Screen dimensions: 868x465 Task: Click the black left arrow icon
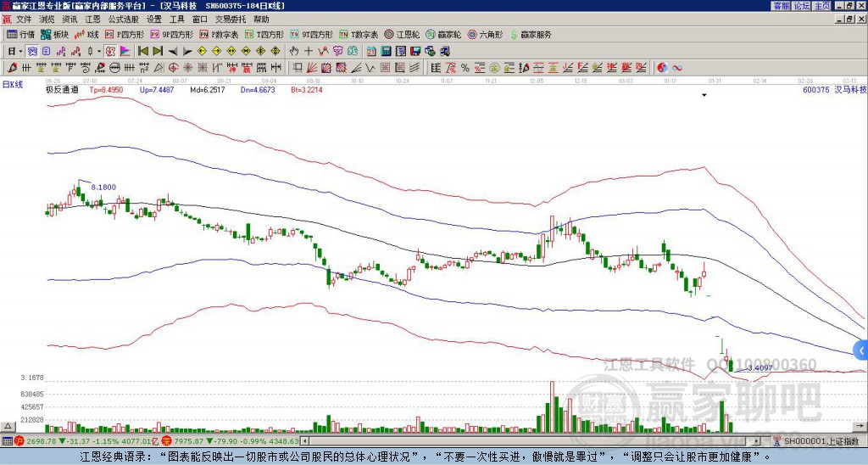tap(173, 52)
